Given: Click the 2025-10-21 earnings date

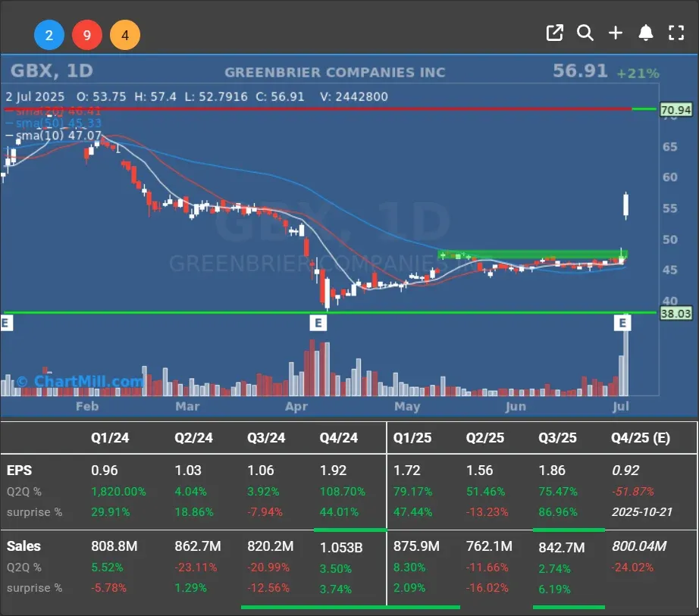Looking at the screenshot, I should [642, 512].
